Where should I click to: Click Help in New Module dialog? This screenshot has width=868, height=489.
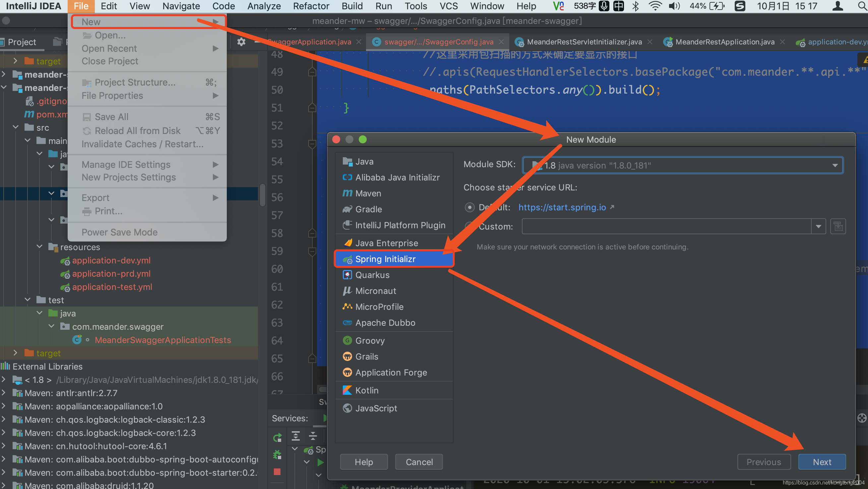(x=364, y=462)
